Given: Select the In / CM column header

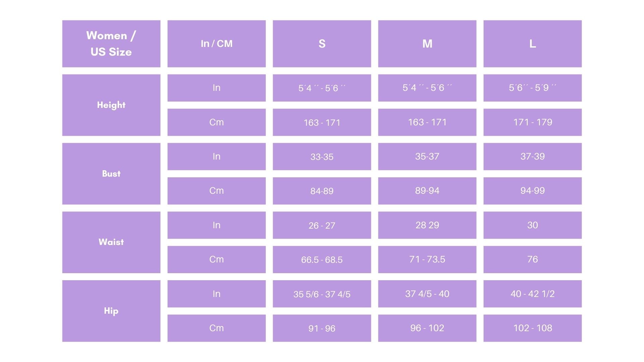Looking at the screenshot, I should click(x=216, y=44).
